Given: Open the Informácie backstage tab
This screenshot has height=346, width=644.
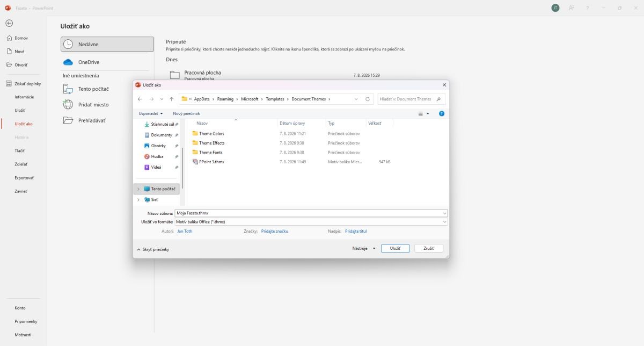Looking at the screenshot, I should point(24,97).
